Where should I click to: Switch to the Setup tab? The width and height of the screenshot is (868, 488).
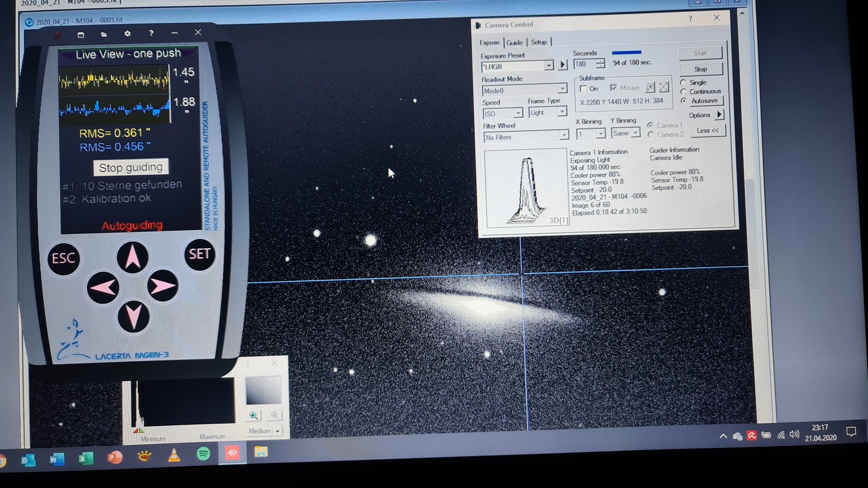[538, 42]
